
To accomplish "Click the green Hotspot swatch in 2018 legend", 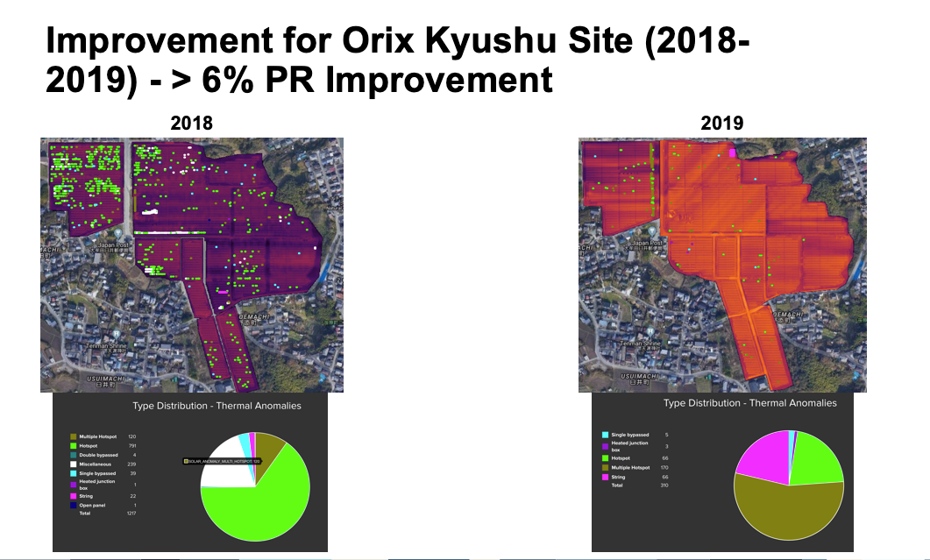I will [73, 445].
